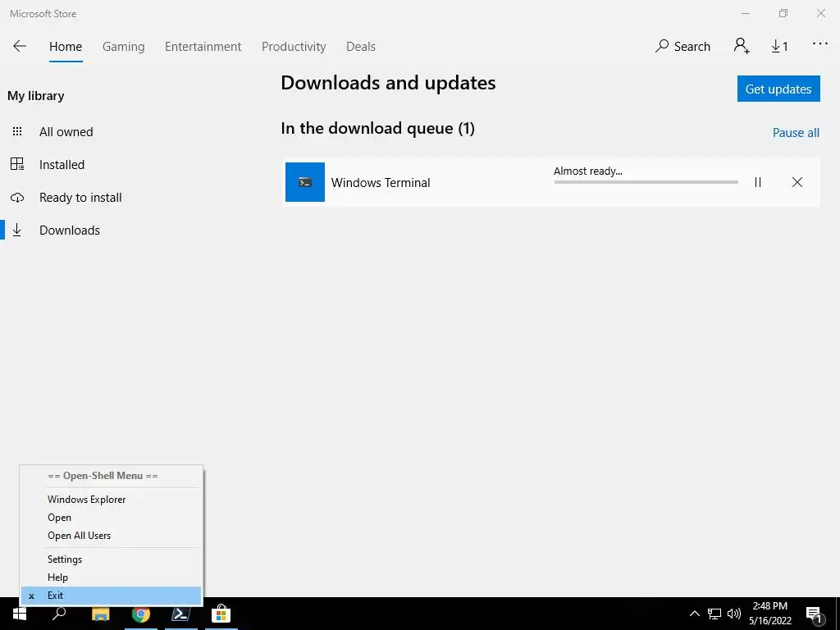This screenshot has width=840, height=630.
Task: Open the Home tab
Action: tap(66, 47)
